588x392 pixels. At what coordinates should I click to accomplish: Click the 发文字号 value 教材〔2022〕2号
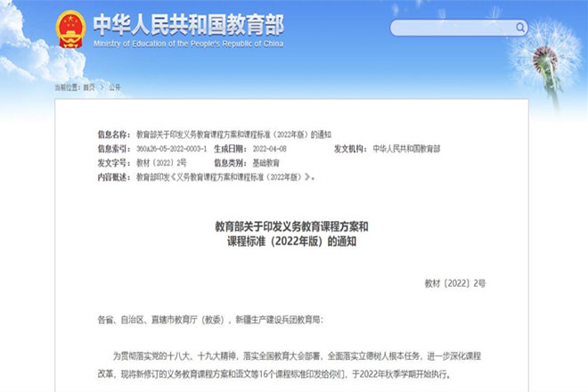coord(161,163)
